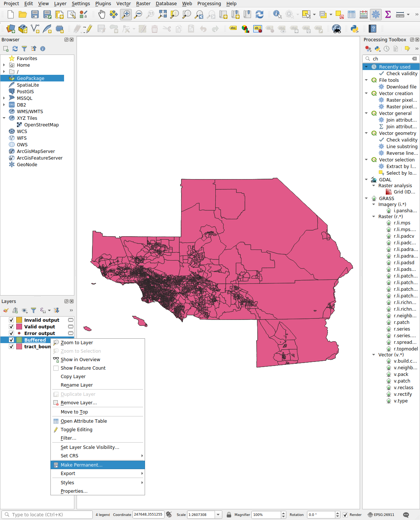Image resolution: width=420 pixels, height=520 pixels.
Task: Click the Valid output layer color swatch
Action: tap(19, 327)
